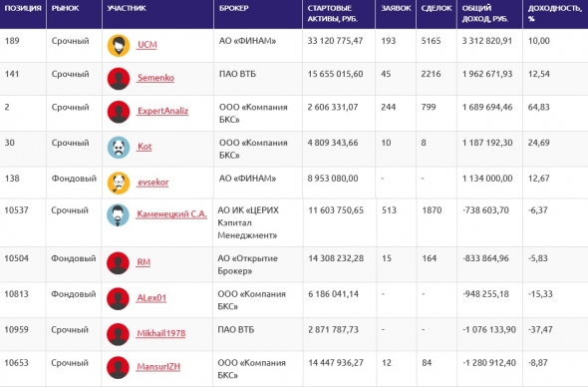588x387 pixels.
Task: Click Каменецкий С.А.'s blue bearded avatar
Action: tap(118, 215)
